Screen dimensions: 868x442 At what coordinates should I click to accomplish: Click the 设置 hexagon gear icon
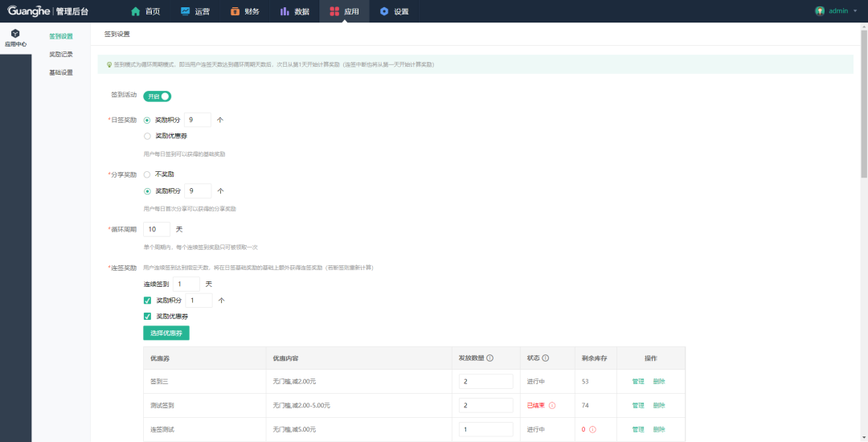tap(384, 11)
